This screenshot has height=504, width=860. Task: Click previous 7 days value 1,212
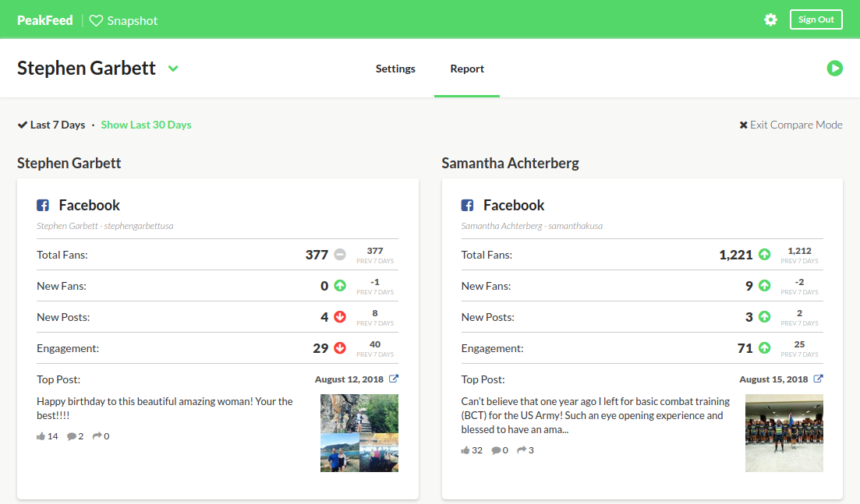pyautogui.click(x=799, y=251)
